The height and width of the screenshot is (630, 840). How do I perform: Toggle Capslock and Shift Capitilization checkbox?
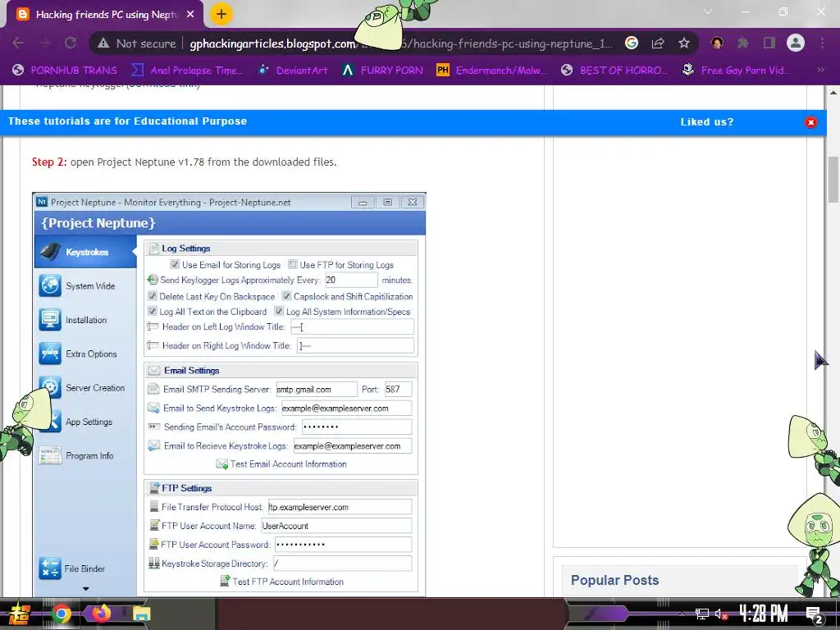point(286,295)
